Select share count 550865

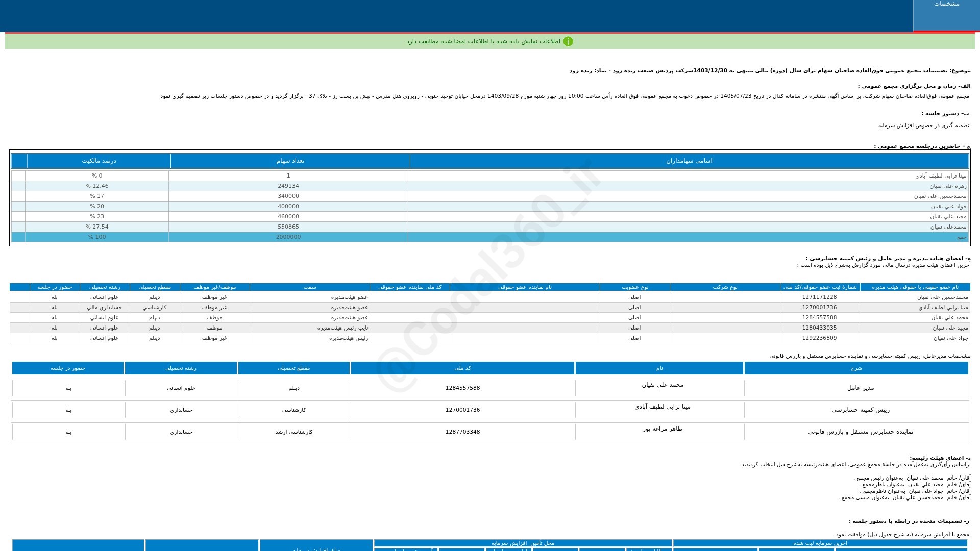288,227
